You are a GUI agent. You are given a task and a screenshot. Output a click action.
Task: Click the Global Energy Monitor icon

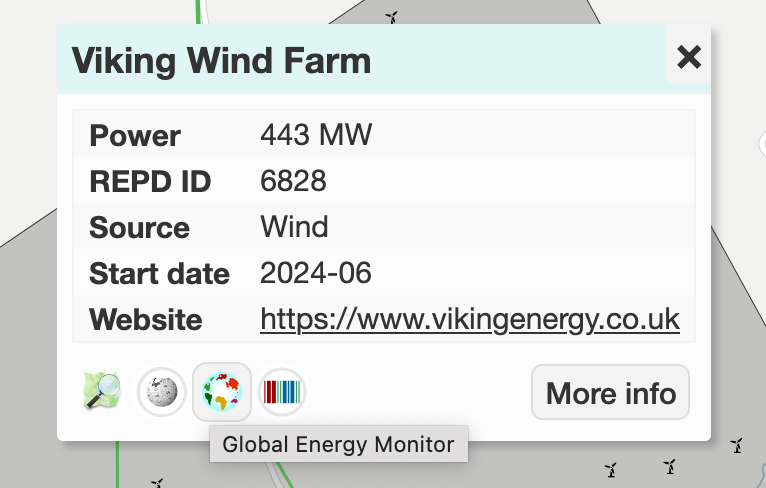(x=221, y=390)
